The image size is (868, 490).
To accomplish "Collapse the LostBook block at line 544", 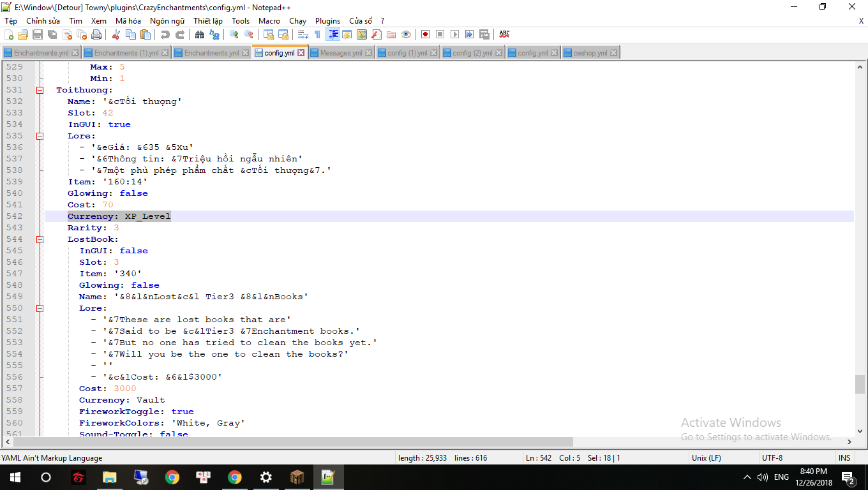I will 40,239.
